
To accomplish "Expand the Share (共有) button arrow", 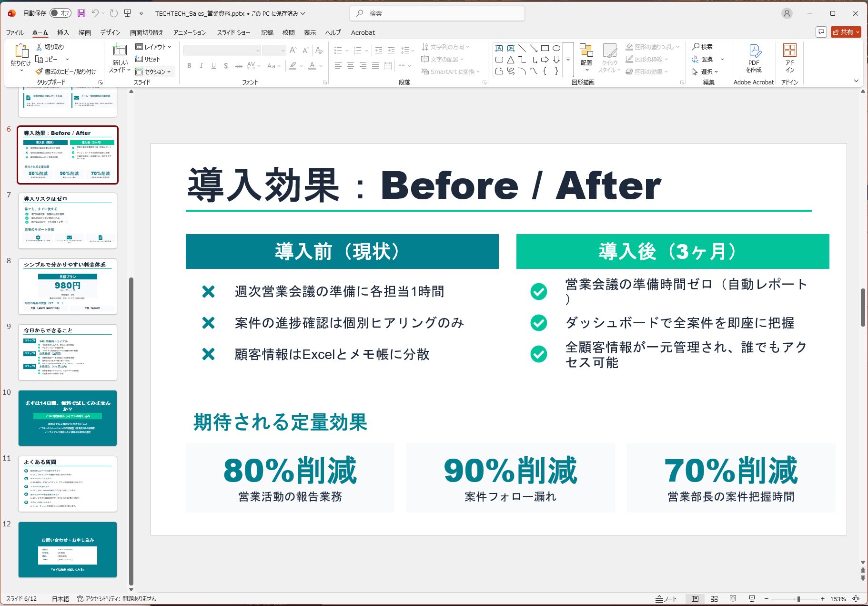I will [858, 32].
